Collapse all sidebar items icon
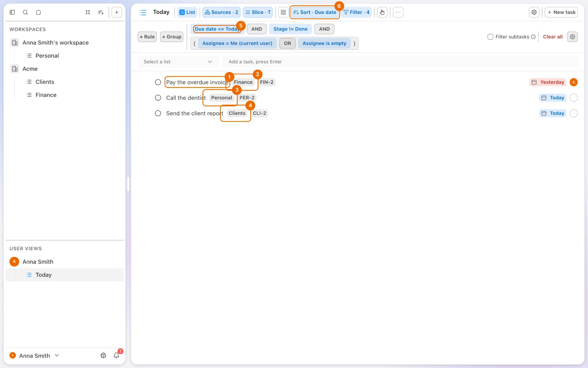Image resolution: width=588 pixels, height=368 pixels. [88, 12]
